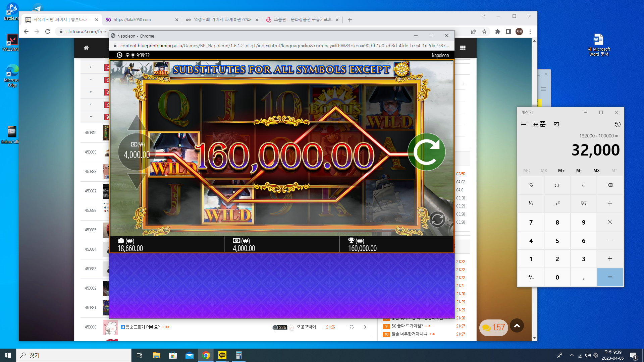This screenshot has width=644, height=362.
Task: Open the volume control in system tray
Action: click(588, 355)
